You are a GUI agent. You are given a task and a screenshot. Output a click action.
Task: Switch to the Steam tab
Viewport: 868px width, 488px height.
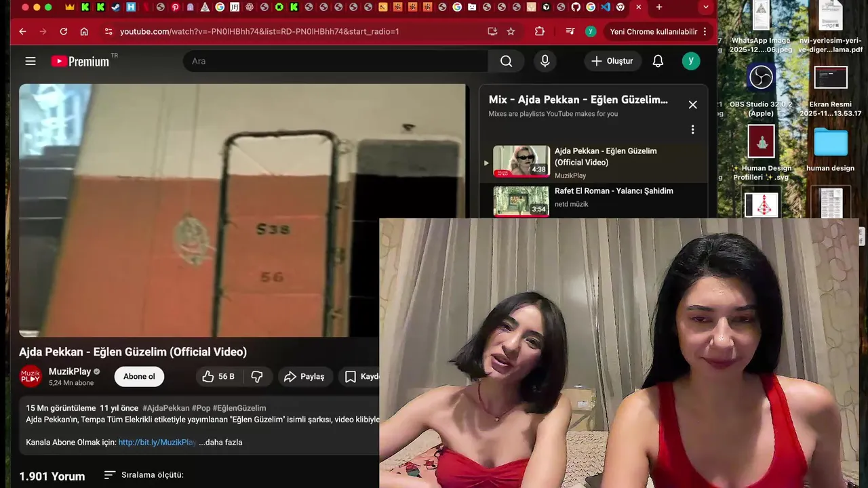[115, 7]
